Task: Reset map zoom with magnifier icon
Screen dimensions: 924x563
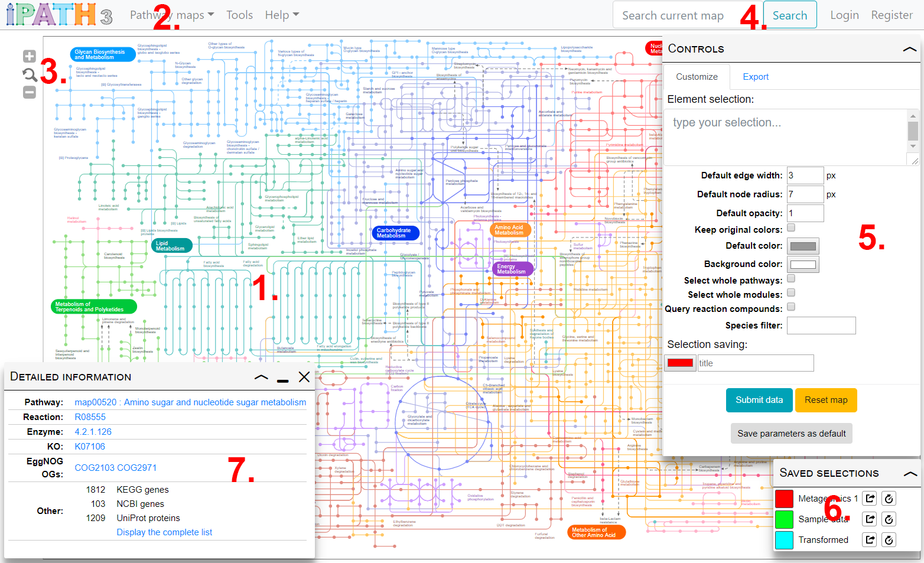Action: [30, 74]
